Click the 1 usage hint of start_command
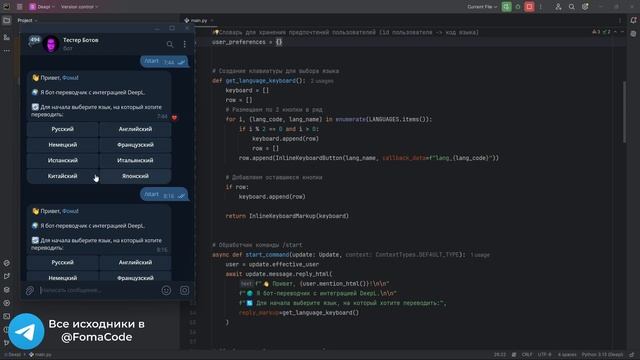Image resolution: width=640 pixels, height=360 pixels. pyautogui.click(x=480, y=255)
